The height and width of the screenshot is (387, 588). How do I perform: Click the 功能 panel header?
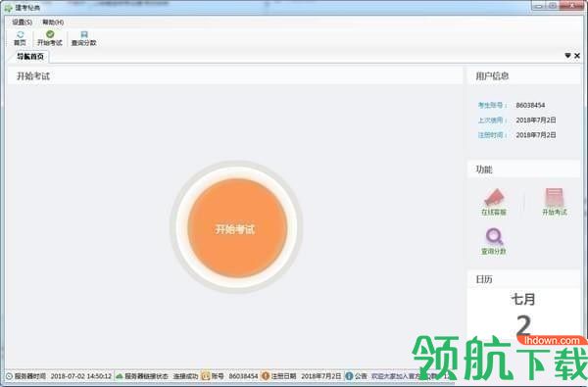coord(524,169)
